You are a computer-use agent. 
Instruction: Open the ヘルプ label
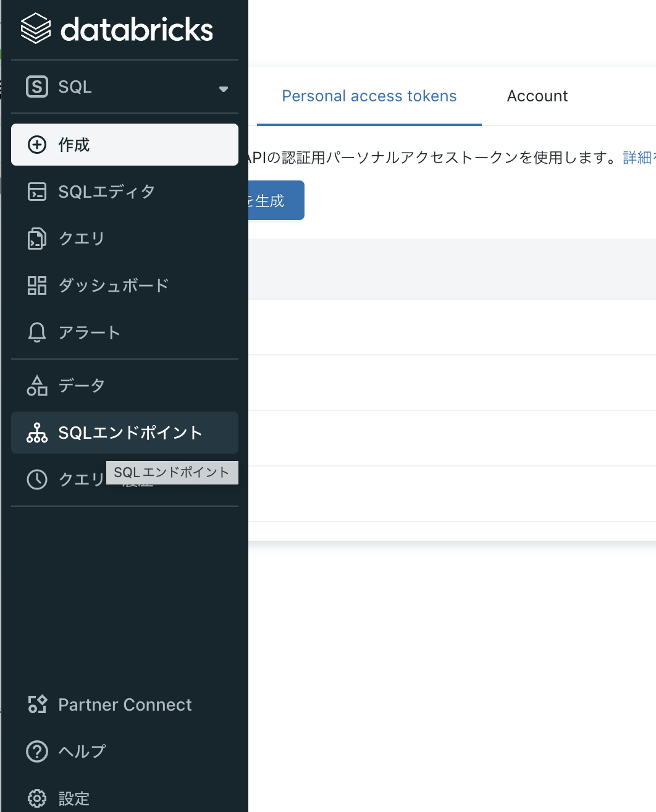pyautogui.click(x=82, y=751)
